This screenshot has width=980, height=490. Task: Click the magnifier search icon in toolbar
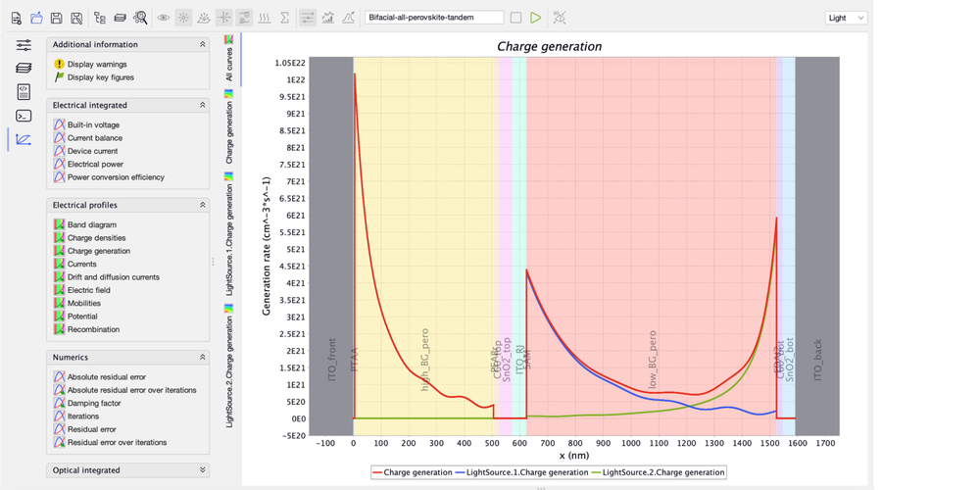[x=140, y=18]
